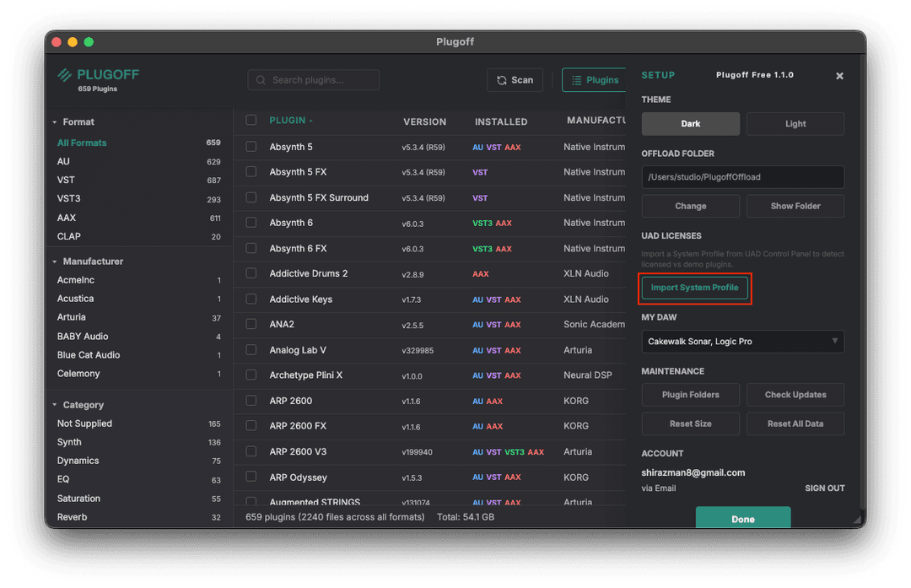Screen dimensions: 911x588
Task: Sort by the PLUGIN column header
Action: click(287, 121)
